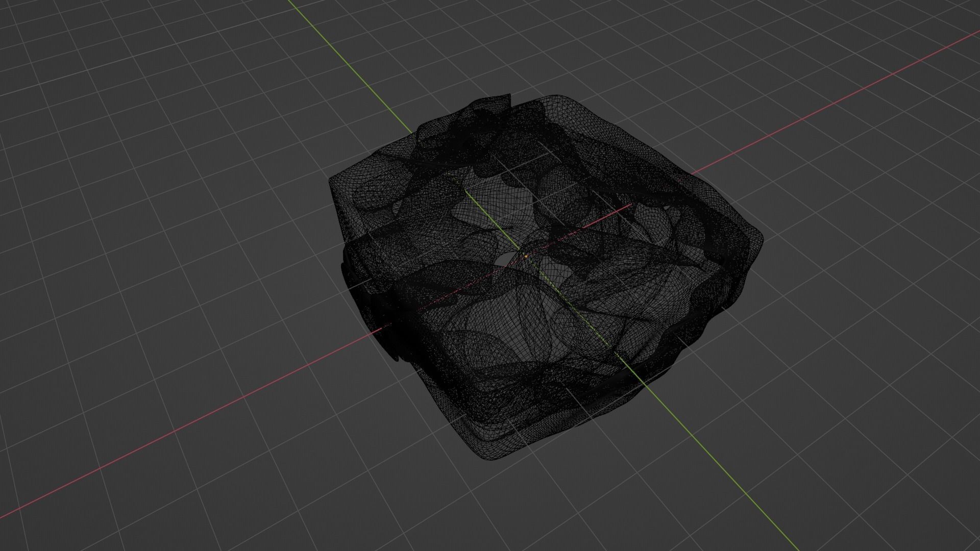Click the orange origin point of the mesh

526,256
